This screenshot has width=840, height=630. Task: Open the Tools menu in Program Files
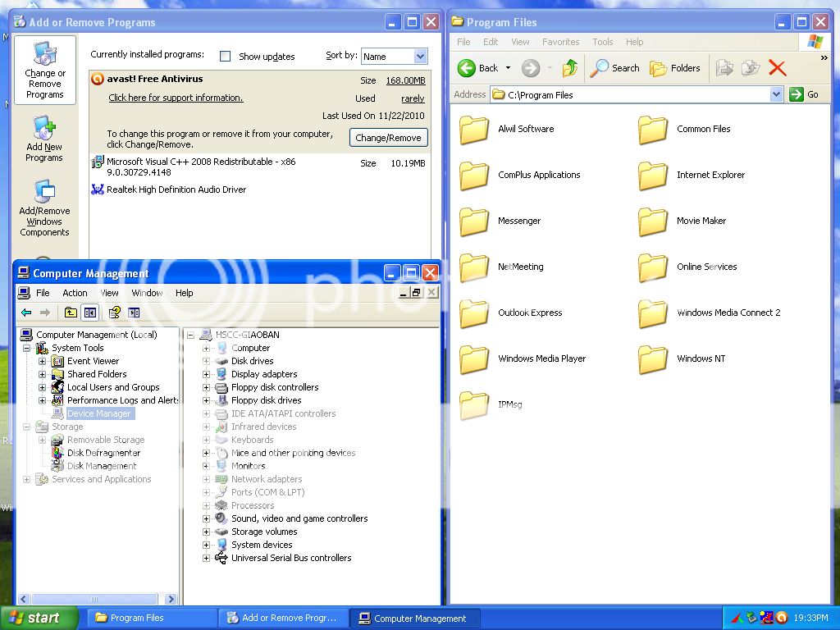[x=603, y=42]
